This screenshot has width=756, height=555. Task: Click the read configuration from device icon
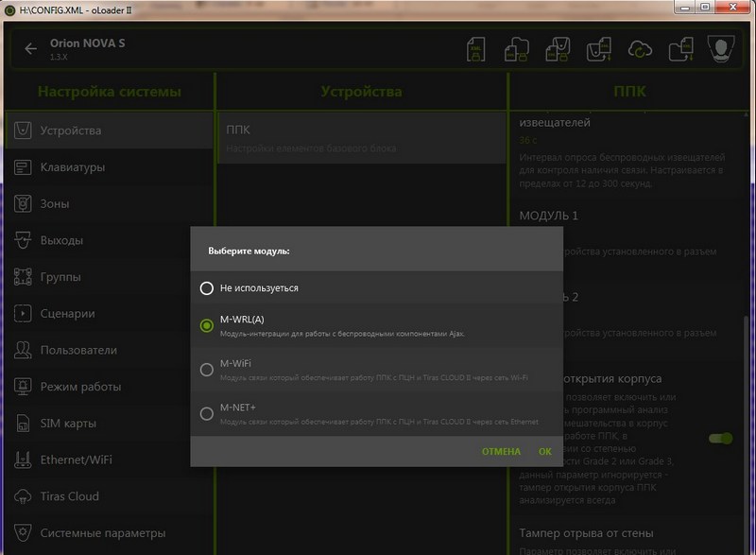[599, 49]
